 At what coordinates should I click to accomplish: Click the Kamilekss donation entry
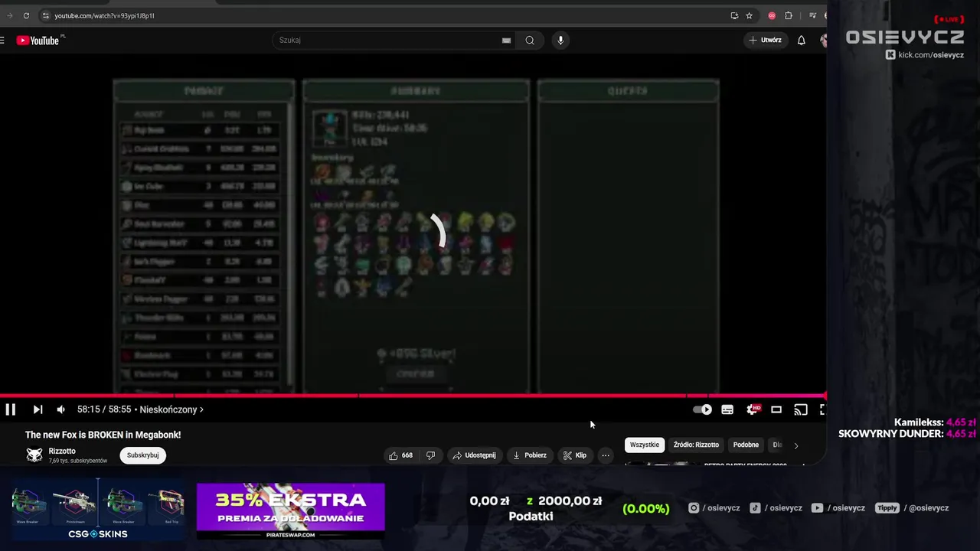[935, 422]
